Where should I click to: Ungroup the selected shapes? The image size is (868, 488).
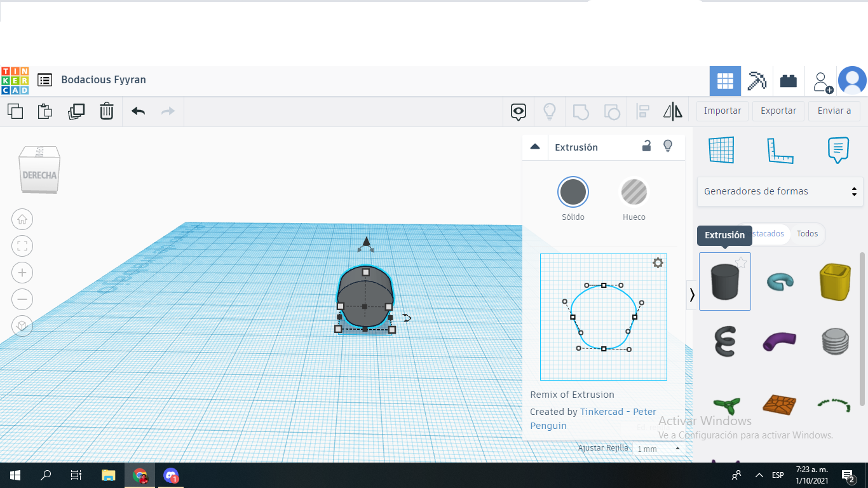click(611, 112)
